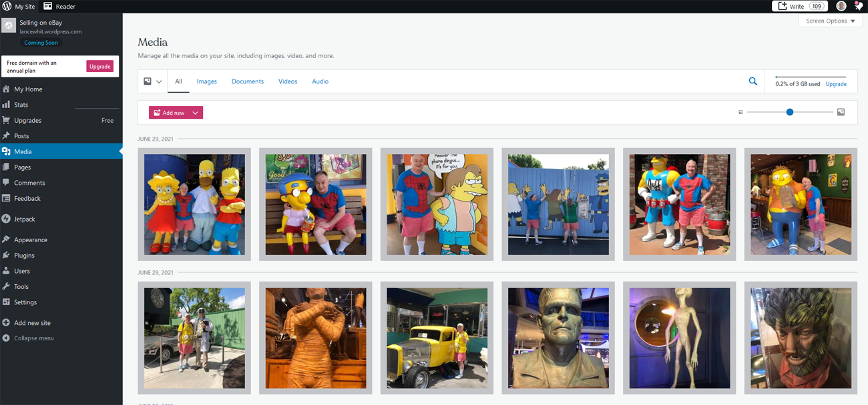Expand the Add new dropdown arrow

pyautogui.click(x=195, y=113)
